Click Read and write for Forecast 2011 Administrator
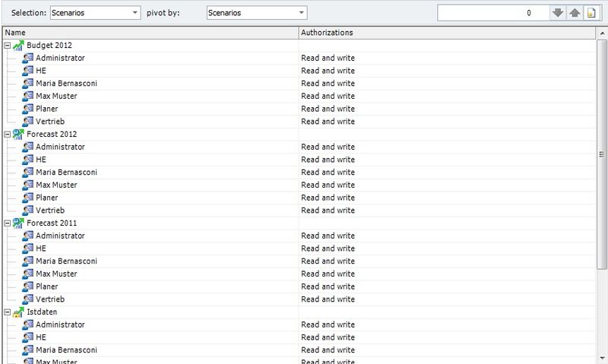 click(328, 236)
